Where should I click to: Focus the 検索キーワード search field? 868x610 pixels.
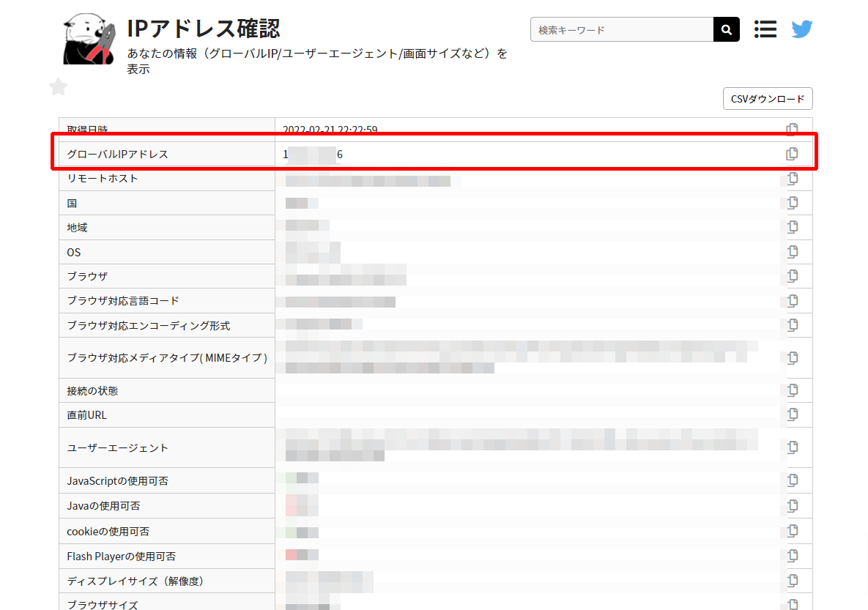click(621, 30)
